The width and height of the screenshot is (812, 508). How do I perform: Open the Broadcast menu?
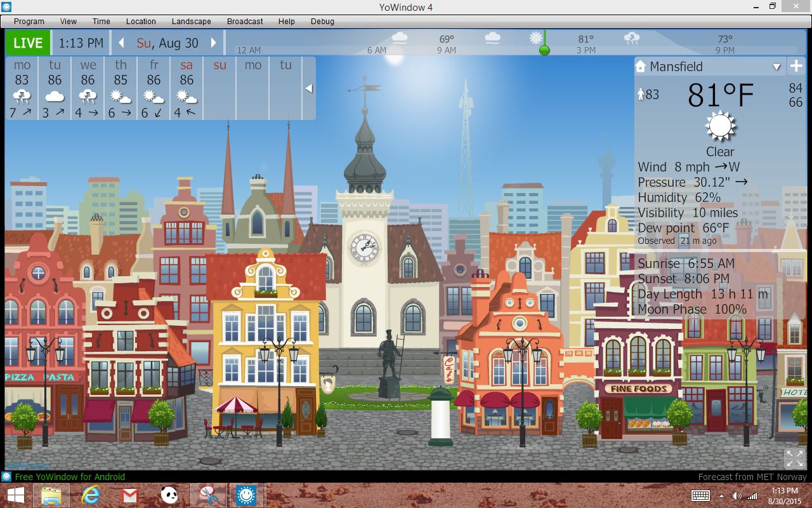pos(245,21)
